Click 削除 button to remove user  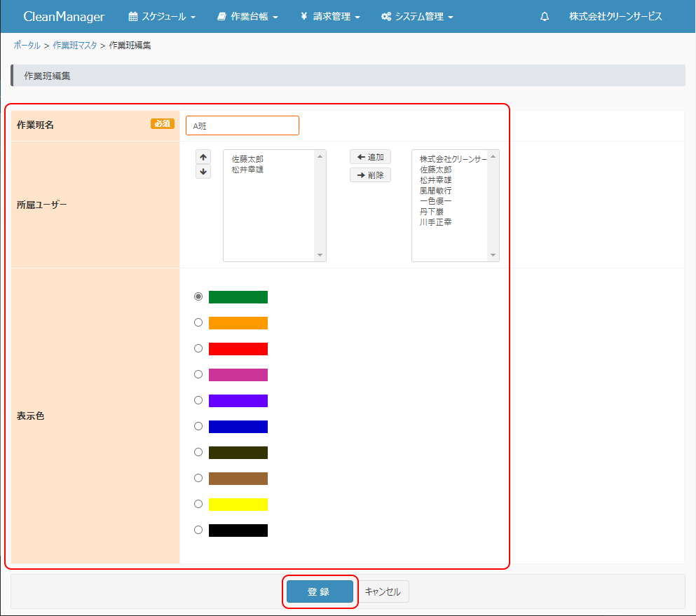tap(370, 175)
